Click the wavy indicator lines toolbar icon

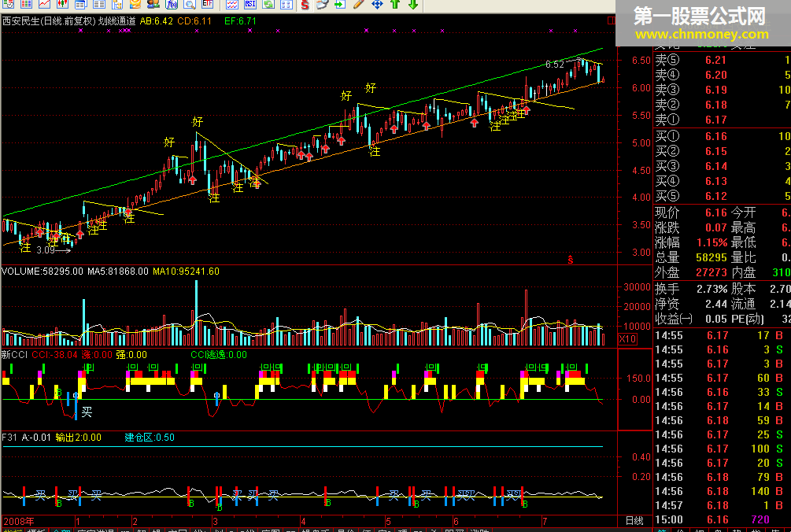232,5
